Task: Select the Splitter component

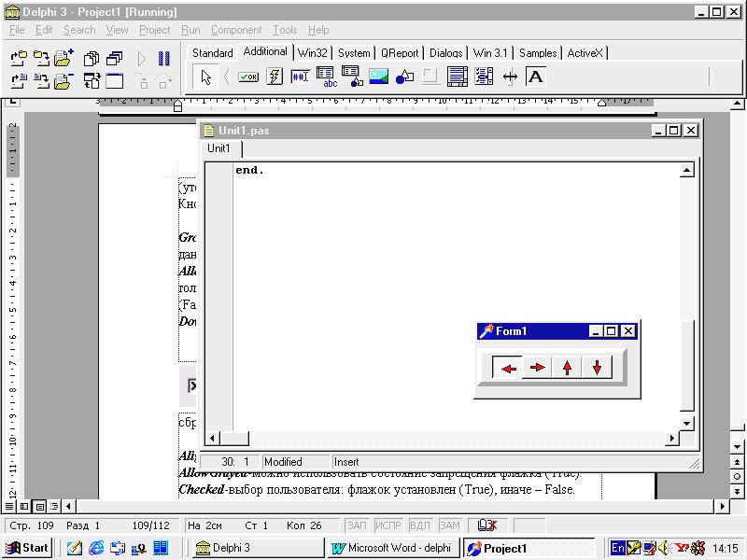Action: [x=510, y=77]
